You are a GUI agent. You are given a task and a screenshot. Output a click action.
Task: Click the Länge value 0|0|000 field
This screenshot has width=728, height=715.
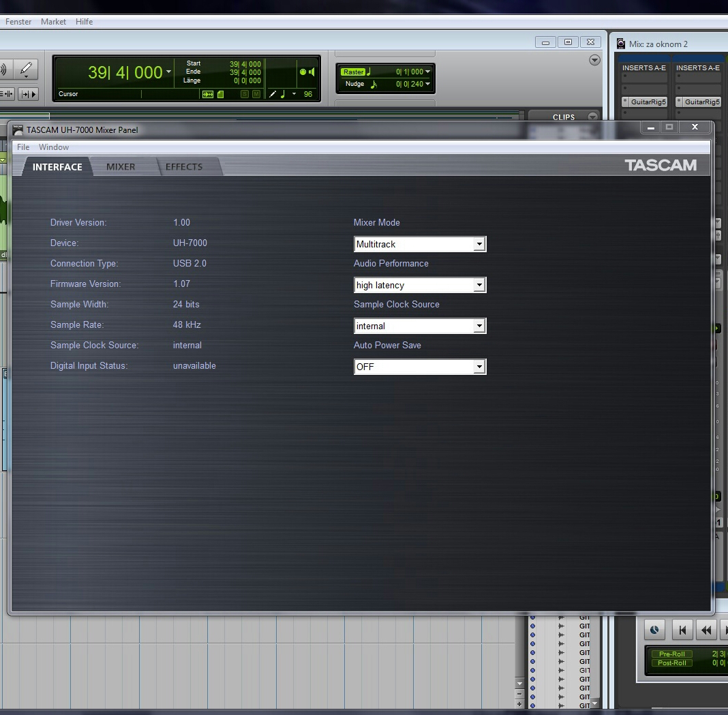[x=247, y=81]
